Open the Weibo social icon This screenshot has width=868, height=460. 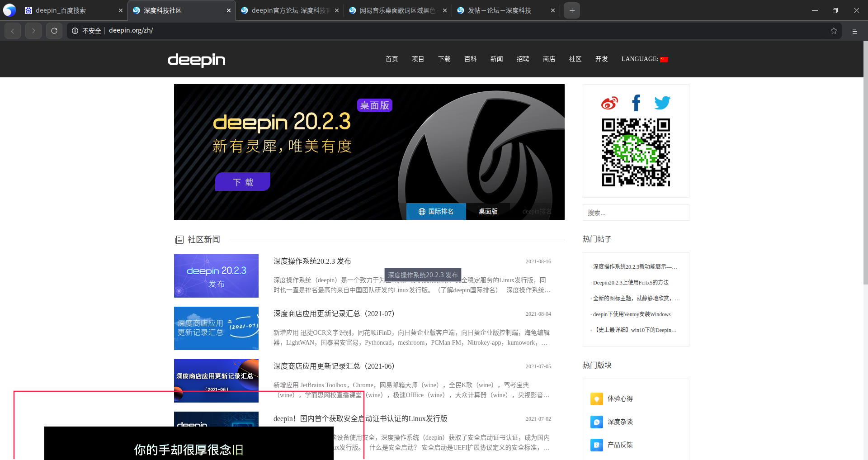(609, 103)
